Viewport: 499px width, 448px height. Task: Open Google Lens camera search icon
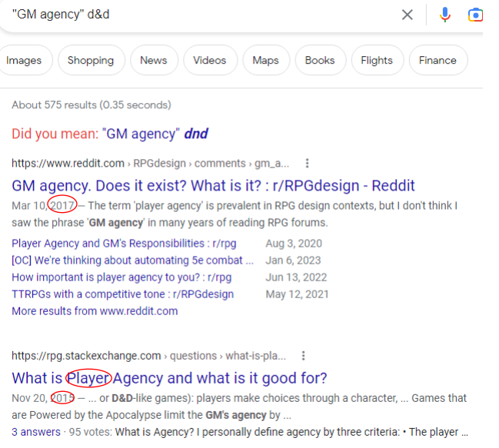pos(475,15)
